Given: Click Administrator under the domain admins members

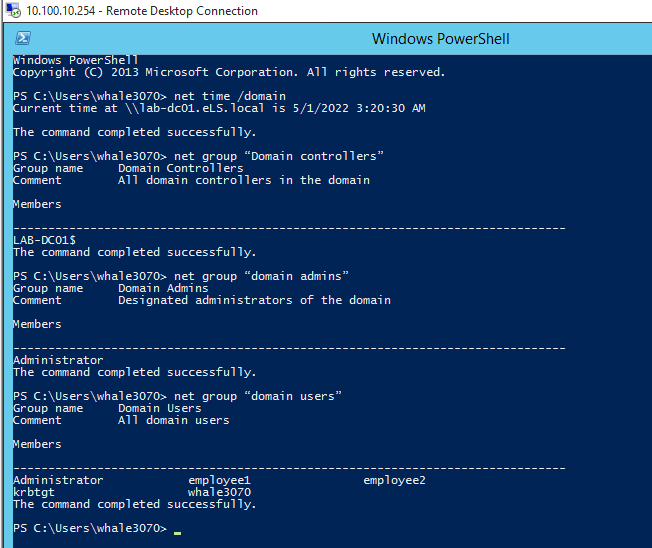Looking at the screenshot, I should pyautogui.click(x=58, y=360).
